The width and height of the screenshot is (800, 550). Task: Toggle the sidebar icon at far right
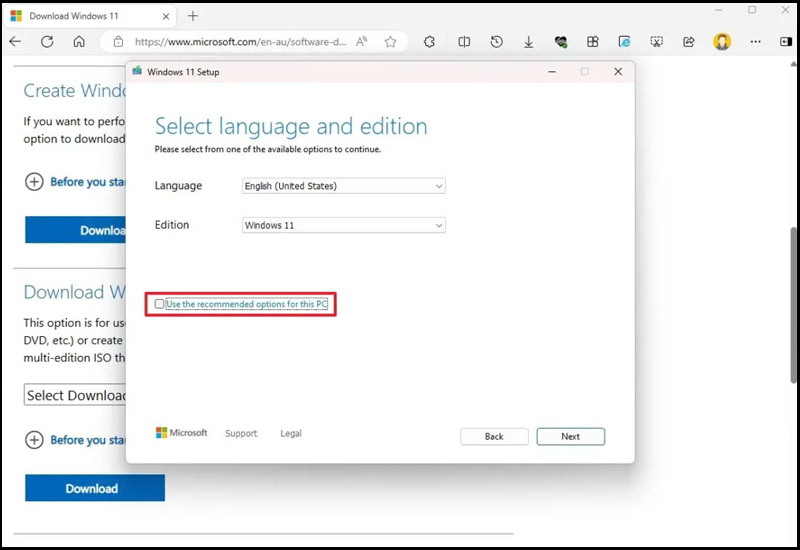(786, 42)
